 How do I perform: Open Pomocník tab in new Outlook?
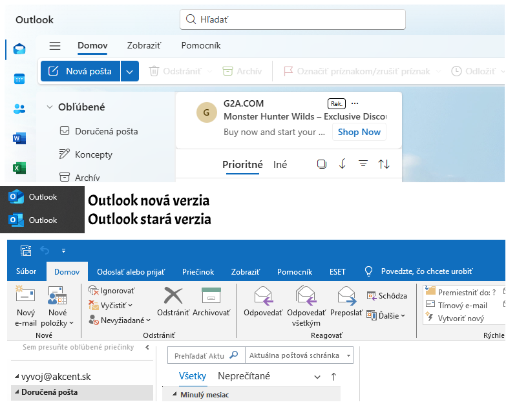[x=201, y=45]
